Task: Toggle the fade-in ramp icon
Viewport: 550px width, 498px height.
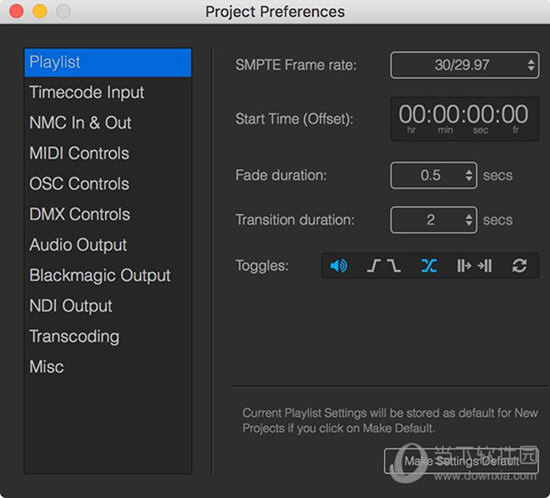Action: pyautogui.click(x=374, y=266)
